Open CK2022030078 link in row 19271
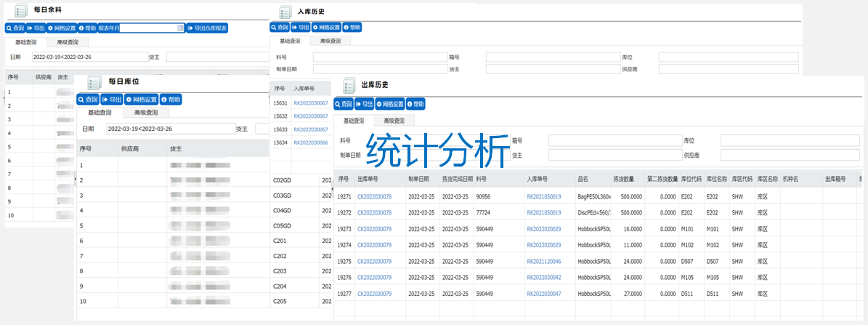 tap(374, 196)
